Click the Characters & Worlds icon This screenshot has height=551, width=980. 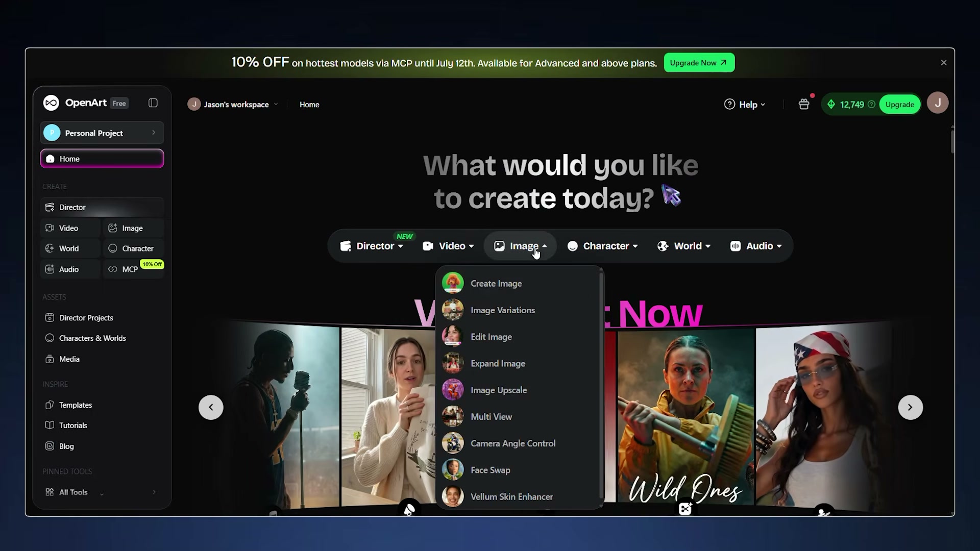tap(50, 338)
